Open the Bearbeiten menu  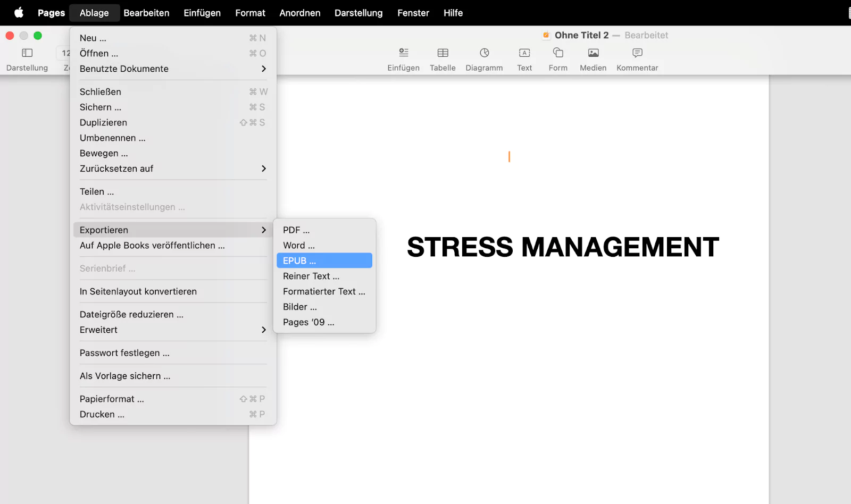(x=146, y=13)
